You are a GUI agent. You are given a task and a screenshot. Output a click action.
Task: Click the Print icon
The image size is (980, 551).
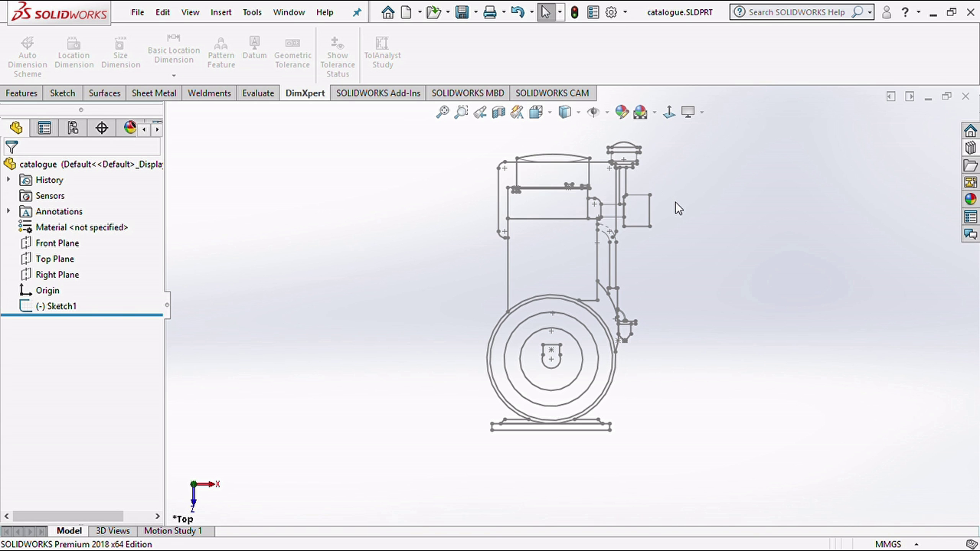pos(490,12)
